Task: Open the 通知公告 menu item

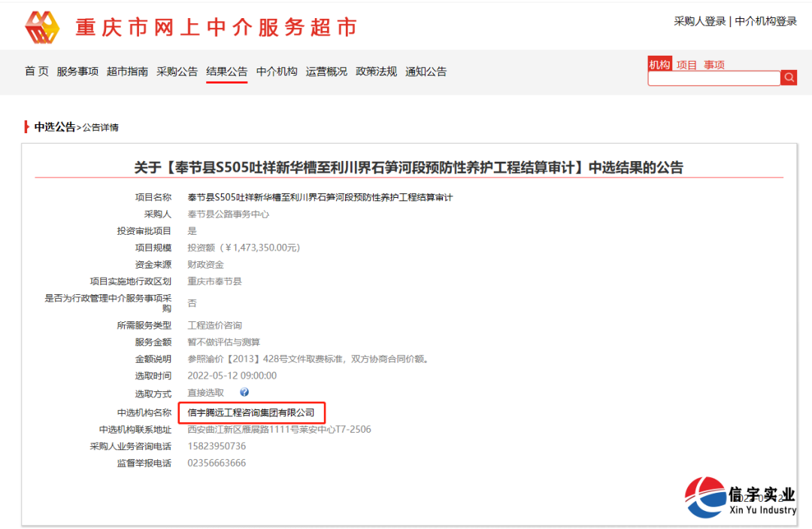Action: tap(425, 71)
